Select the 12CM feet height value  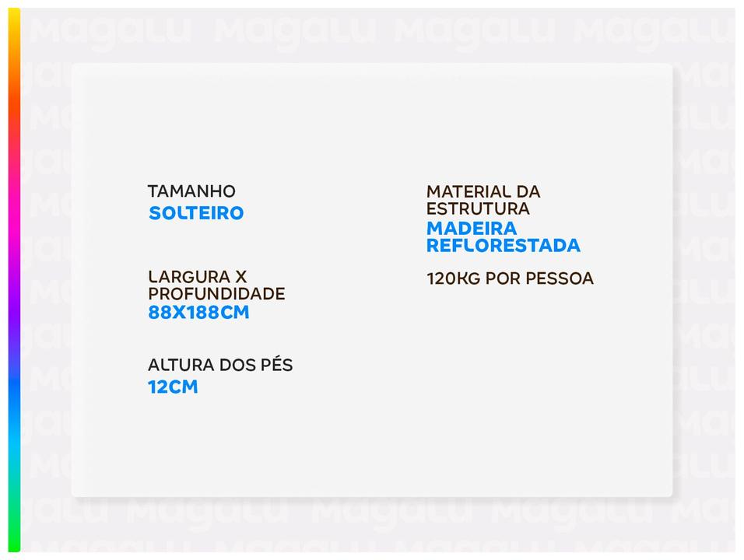pyautogui.click(x=173, y=387)
